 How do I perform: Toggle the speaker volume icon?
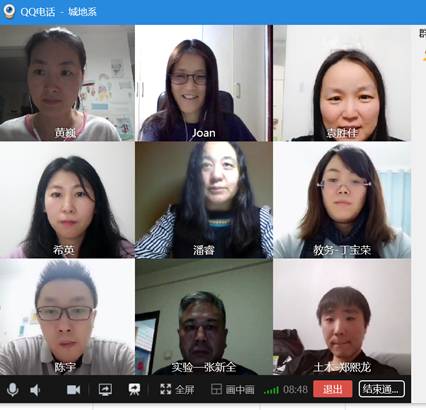tap(35, 390)
